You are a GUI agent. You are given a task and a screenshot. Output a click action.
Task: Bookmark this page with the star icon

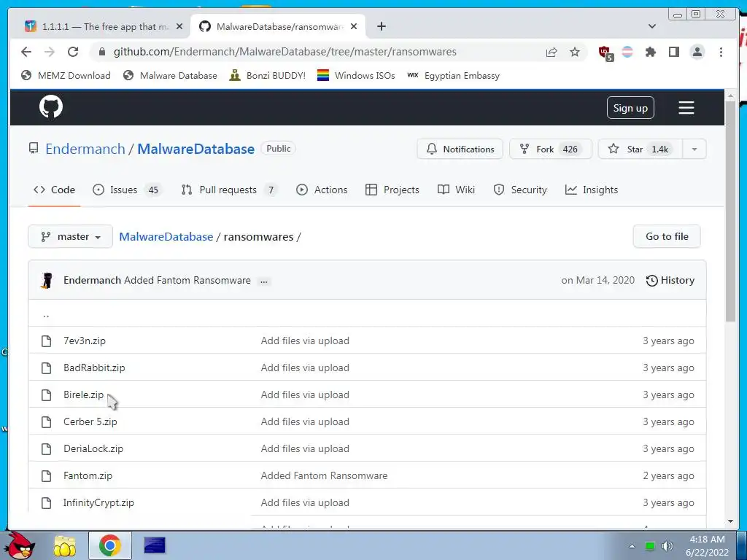[575, 52]
